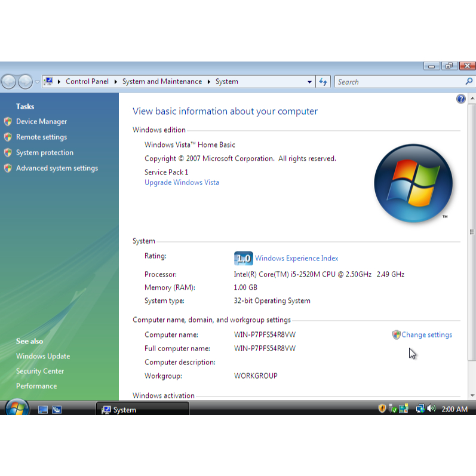Expand the arrow after System and Maintenance
Screen dimensions: 476x476
tap(209, 82)
